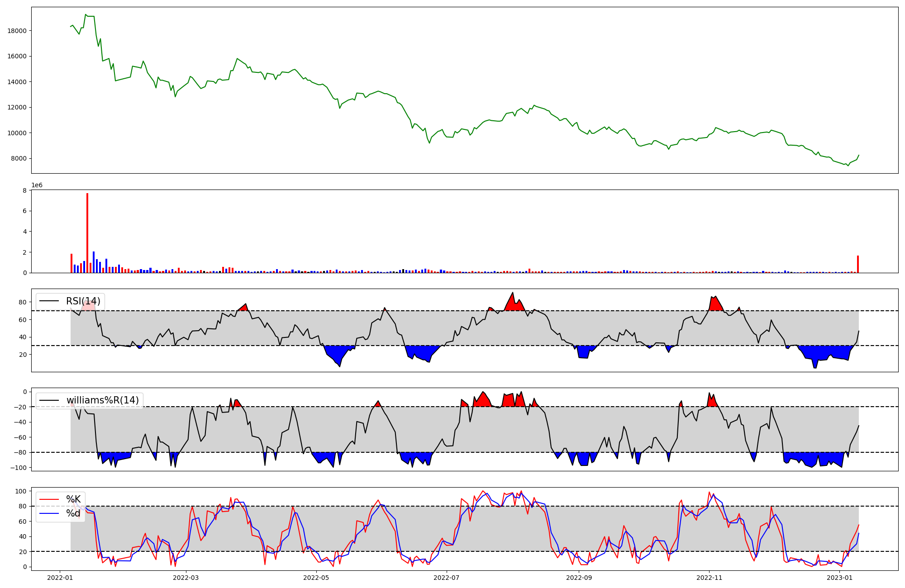Click the blue %d legend line sample

click(x=49, y=513)
